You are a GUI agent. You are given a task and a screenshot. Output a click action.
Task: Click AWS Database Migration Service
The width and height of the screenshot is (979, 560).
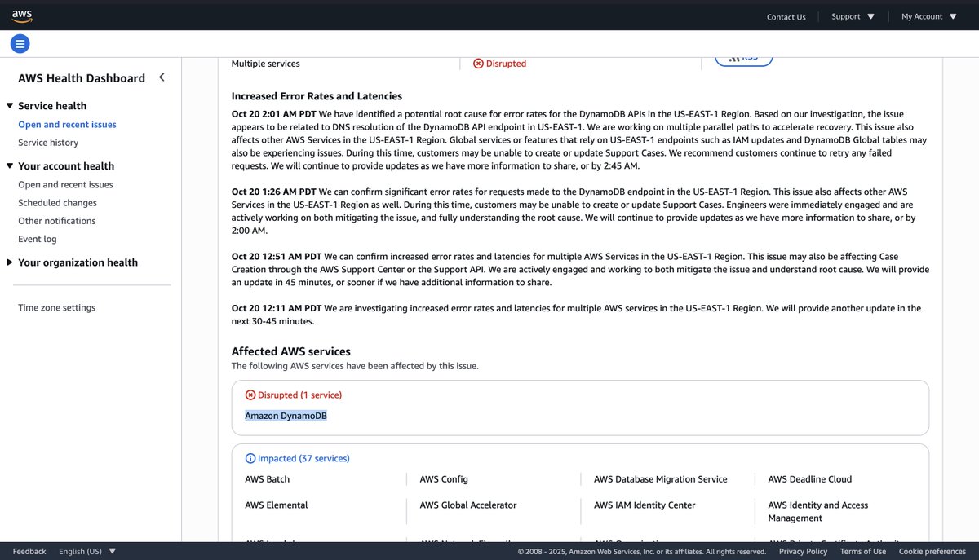660,479
